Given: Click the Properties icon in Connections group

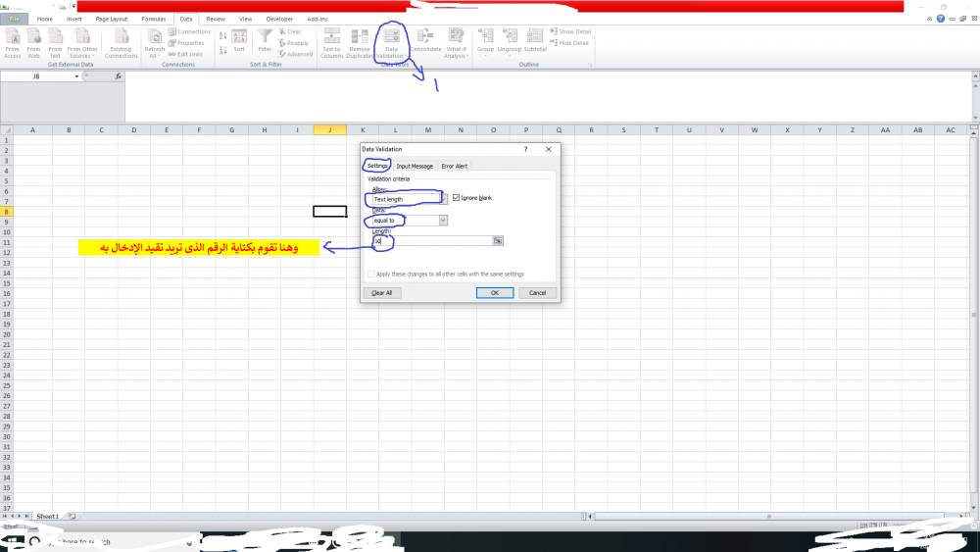Looking at the screenshot, I should point(171,43).
